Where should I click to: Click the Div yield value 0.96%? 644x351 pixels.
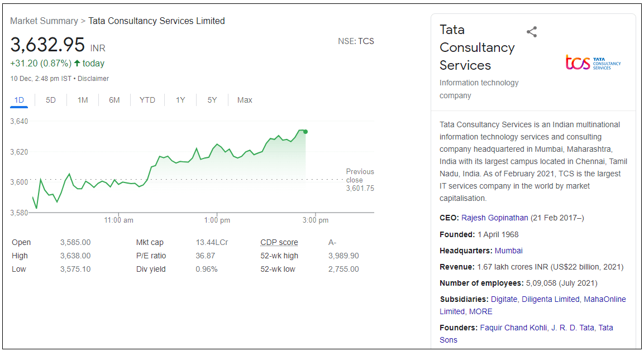(206, 270)
